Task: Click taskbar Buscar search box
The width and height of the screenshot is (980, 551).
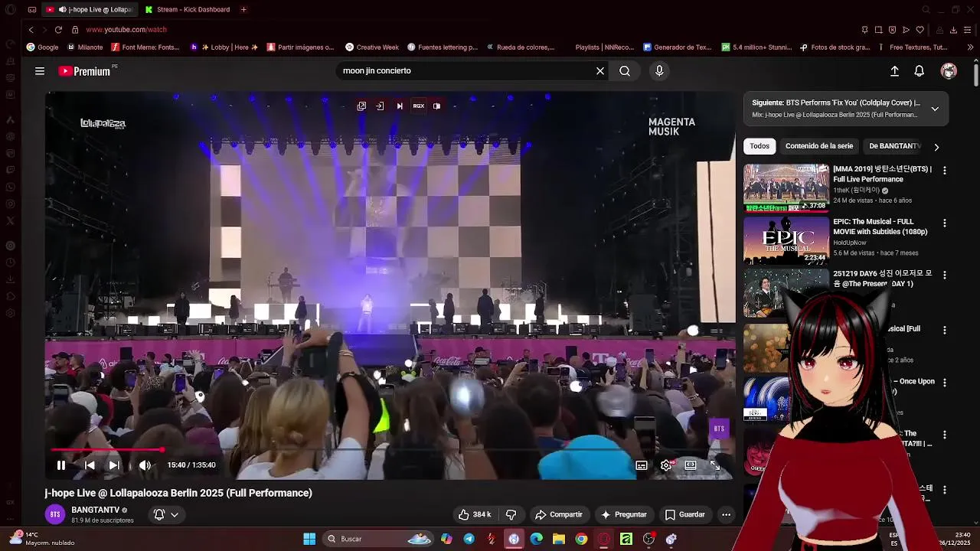Action: tap(379, 539)
